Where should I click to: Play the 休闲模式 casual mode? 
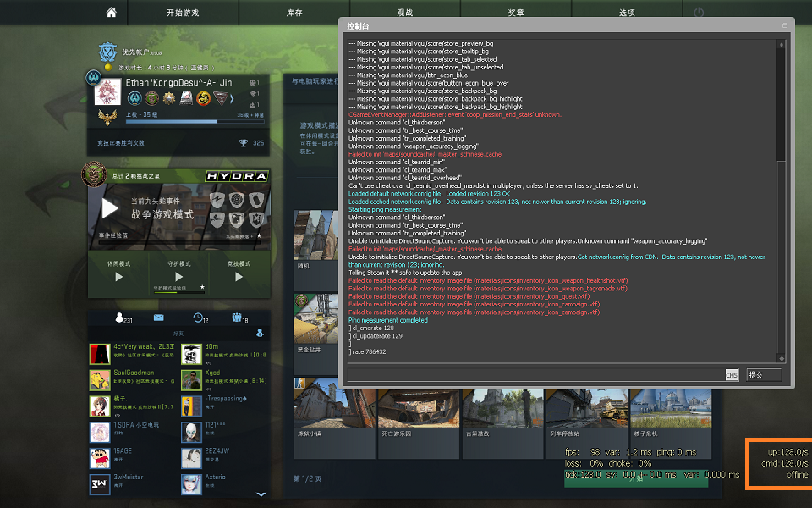click(118, 276)
